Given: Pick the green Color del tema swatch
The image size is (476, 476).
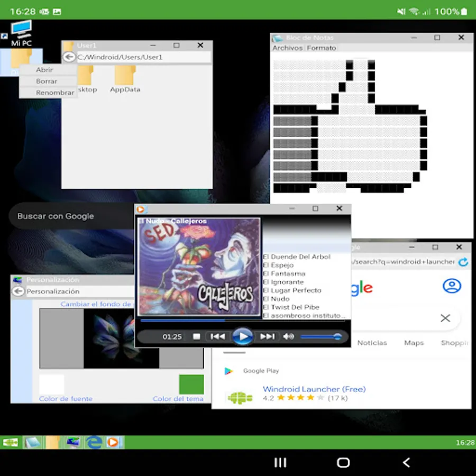Looking at the screenshot, I should pos(191,385).
